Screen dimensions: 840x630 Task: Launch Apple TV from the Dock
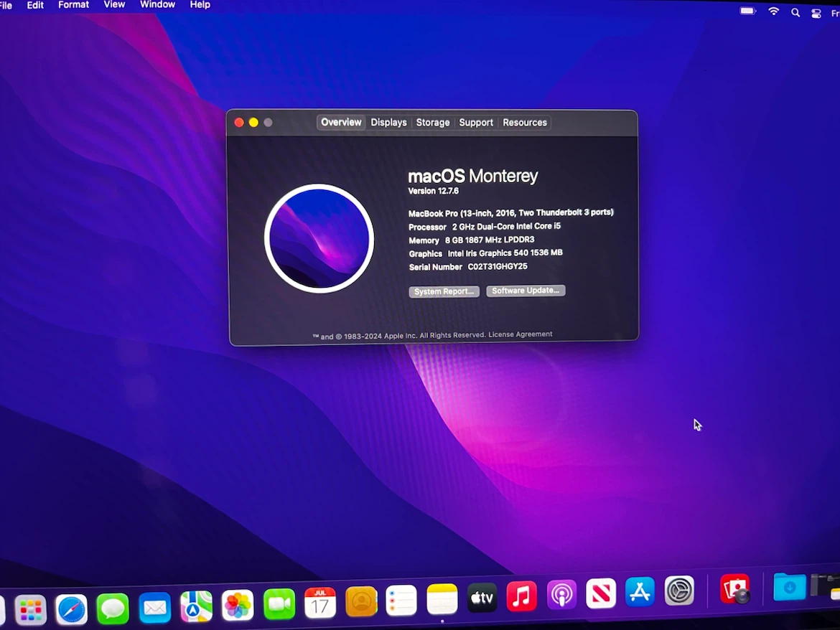482,597
